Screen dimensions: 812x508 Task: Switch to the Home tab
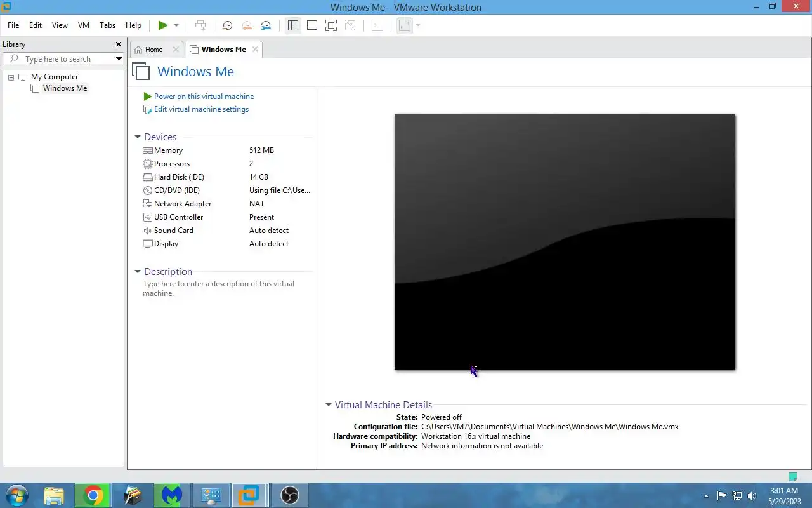(154, 50)
